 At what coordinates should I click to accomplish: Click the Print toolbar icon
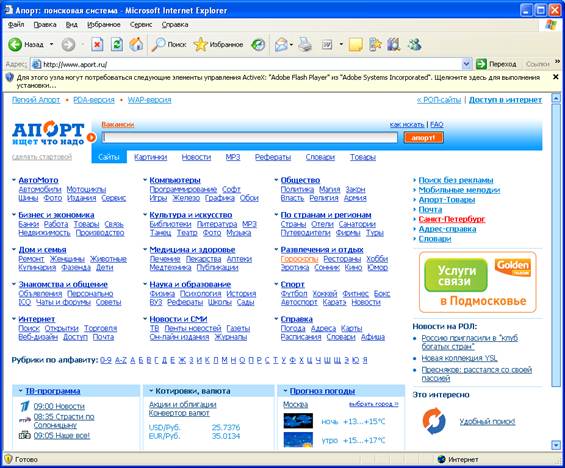coord(304,45)
